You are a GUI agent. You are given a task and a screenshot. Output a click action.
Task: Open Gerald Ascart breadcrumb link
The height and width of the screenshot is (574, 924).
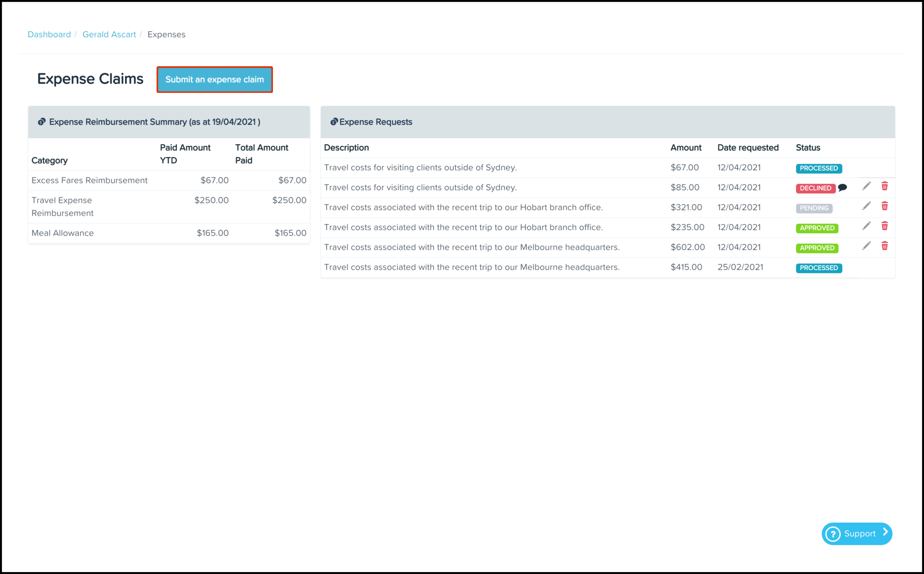[x=109, y=34]
